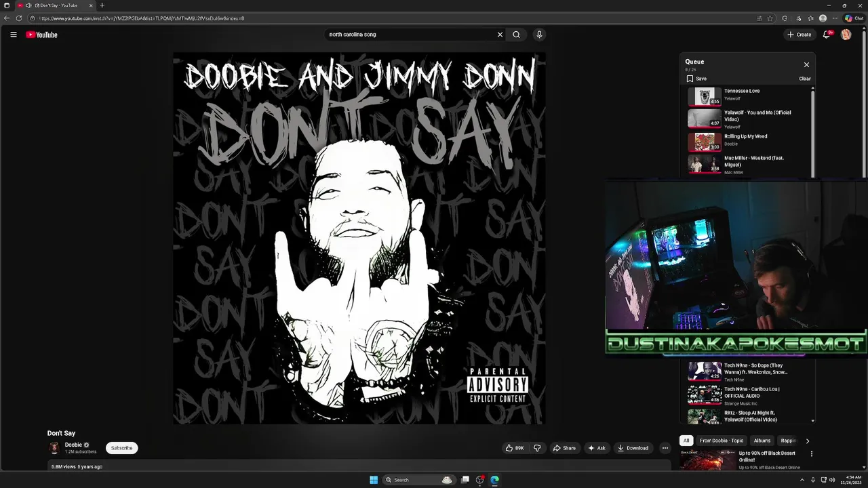Viewport: 868px width, 488px height.
Task: Open the YouTube account avatar menu
Action: click(846, 35)
